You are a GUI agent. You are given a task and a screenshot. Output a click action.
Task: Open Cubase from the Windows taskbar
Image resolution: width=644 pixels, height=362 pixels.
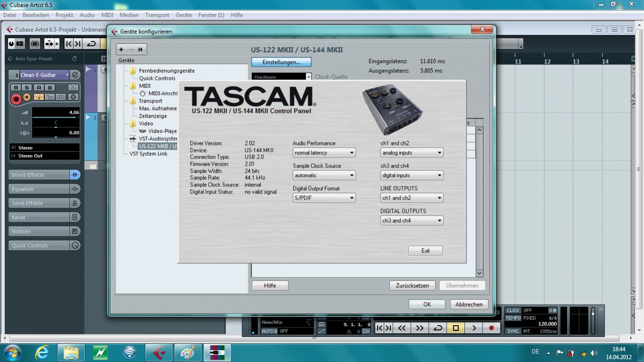tap(159, 353)
